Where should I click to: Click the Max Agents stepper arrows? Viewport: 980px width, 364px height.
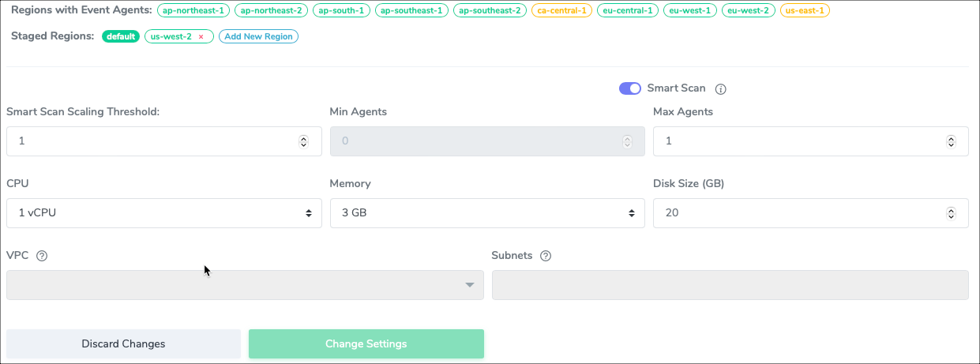pos(951,141)
